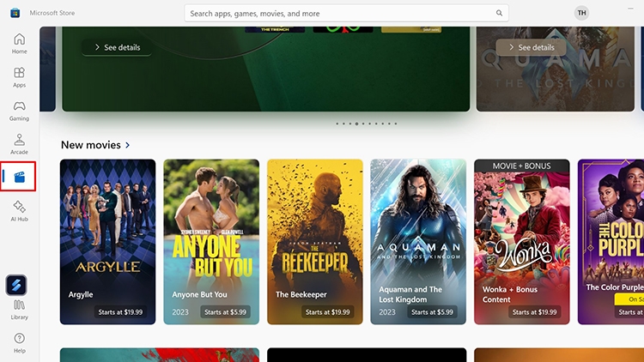Screen dimensions: 644x362
Task: Open The Beekeeper movie card
Action: tap(315, 242)
